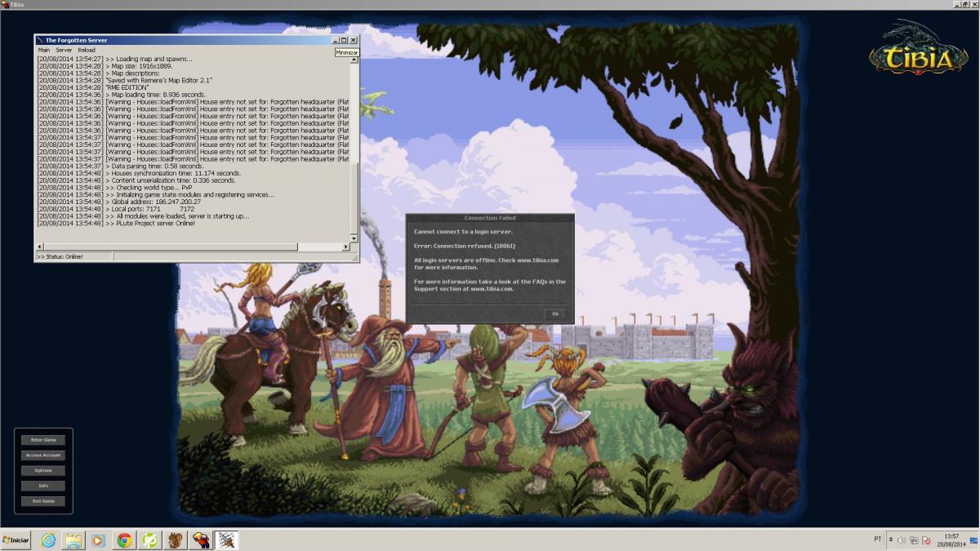The height and width of the screenshot is (551, 980).
Task: Click the Exit Game button
Action: click(x=43, y=501)
